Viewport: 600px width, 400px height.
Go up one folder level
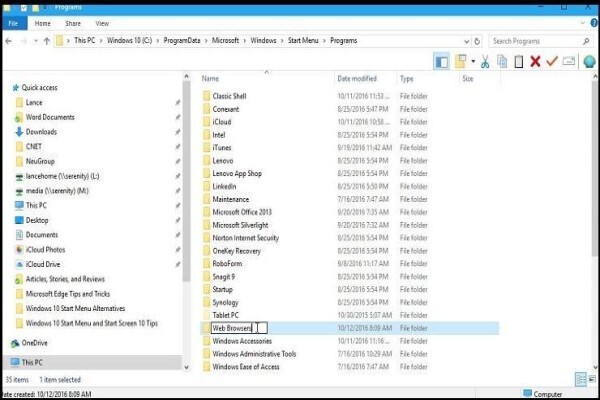click(47, 41)
